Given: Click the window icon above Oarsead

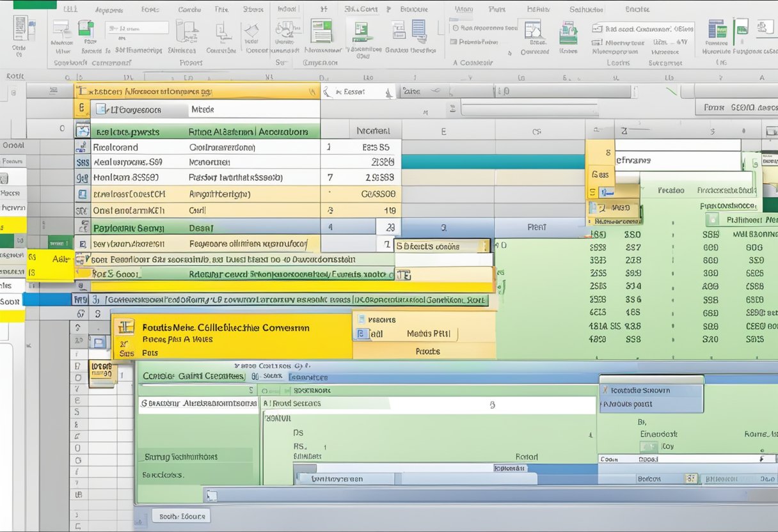Looking at the screenshot, I should point(532,29).
